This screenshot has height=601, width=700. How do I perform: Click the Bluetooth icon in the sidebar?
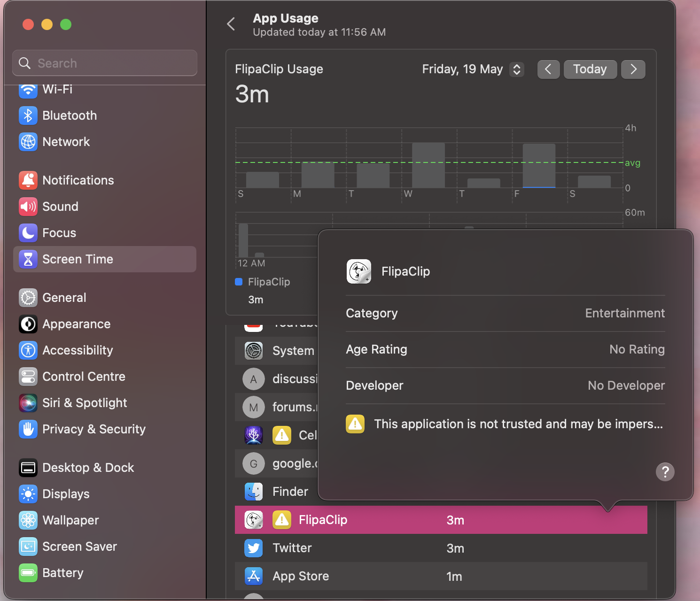click(x=28, y=116)
